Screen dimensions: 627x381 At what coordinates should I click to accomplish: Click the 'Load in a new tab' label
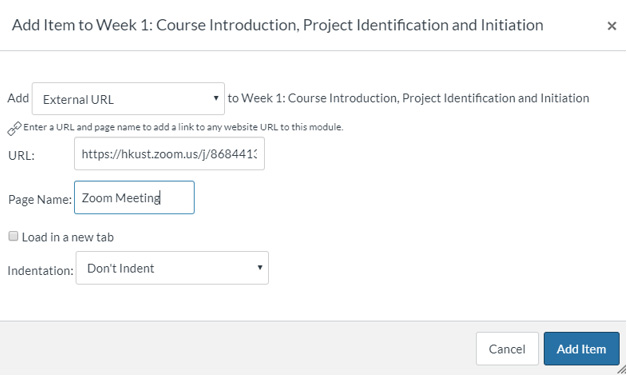coord(68,237)
